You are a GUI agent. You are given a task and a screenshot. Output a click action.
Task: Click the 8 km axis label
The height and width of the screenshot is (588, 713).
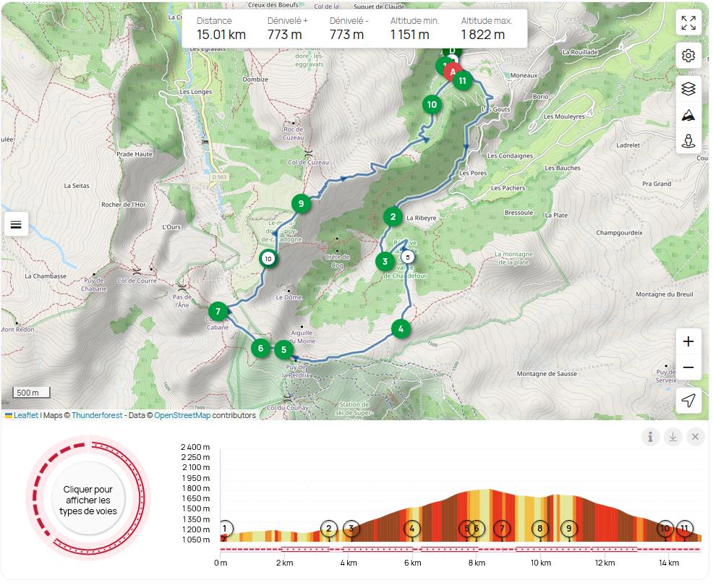point(477,563)
